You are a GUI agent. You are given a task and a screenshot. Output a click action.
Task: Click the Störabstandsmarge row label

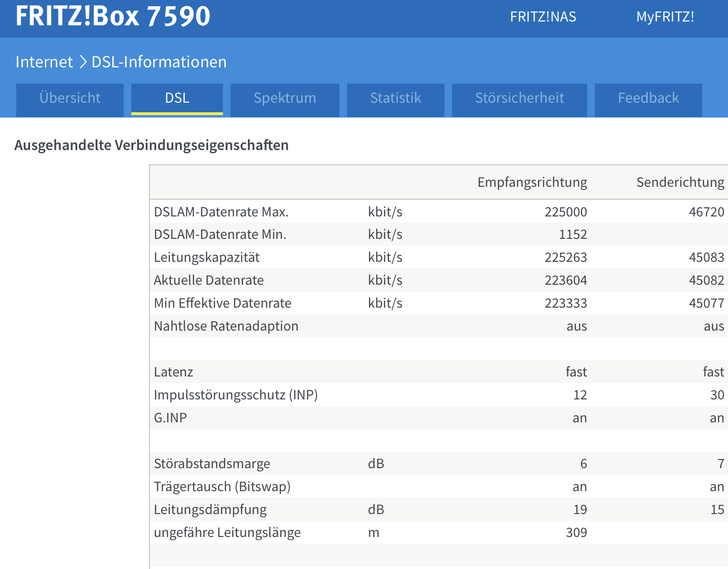212,464
